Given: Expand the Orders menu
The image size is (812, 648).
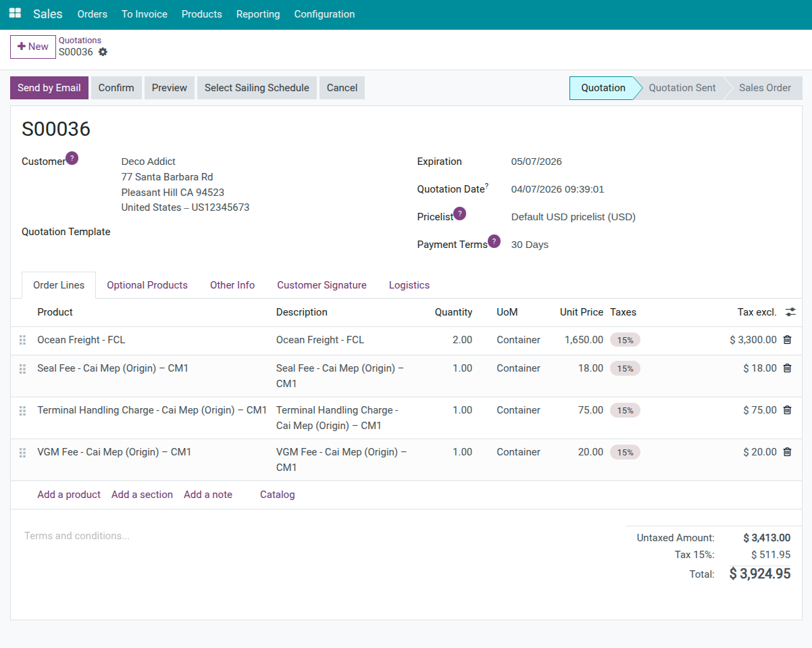Looking at the screenshot, I should 92,14.
